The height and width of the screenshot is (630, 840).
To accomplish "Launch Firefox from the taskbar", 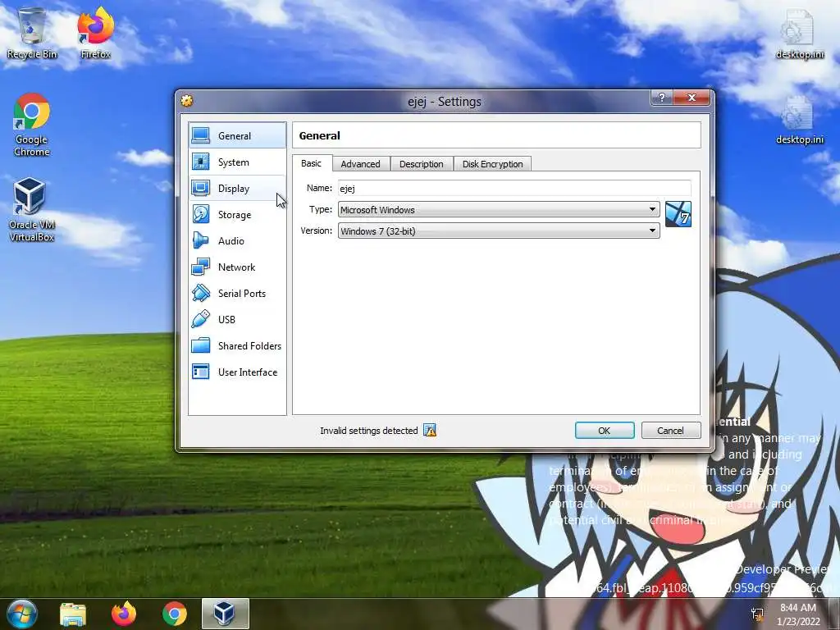I will coord(124,614).
